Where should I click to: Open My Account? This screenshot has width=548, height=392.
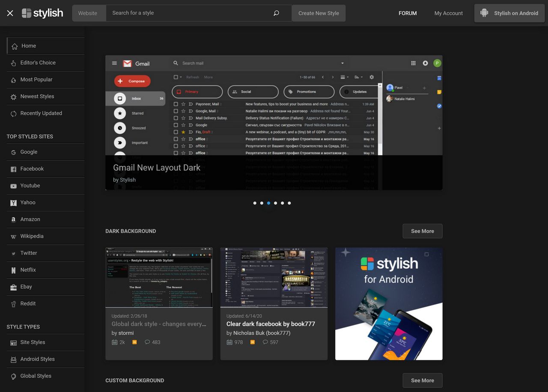point(448,13)
